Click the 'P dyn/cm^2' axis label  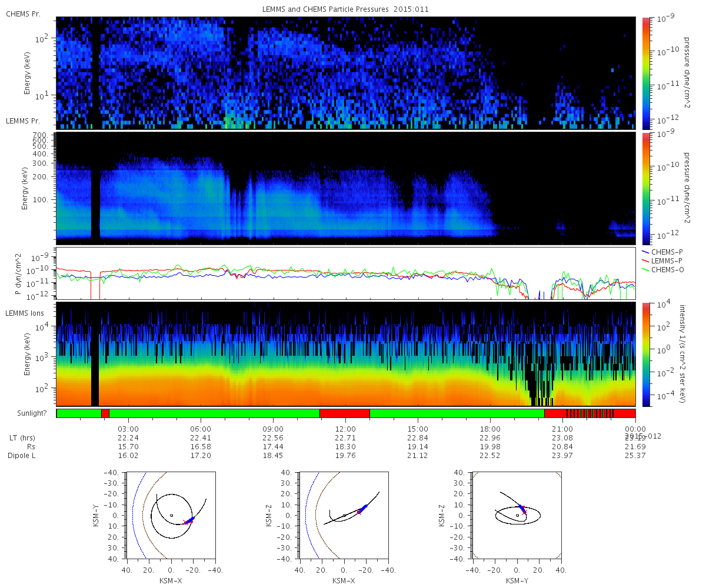[x=18, y=275]
